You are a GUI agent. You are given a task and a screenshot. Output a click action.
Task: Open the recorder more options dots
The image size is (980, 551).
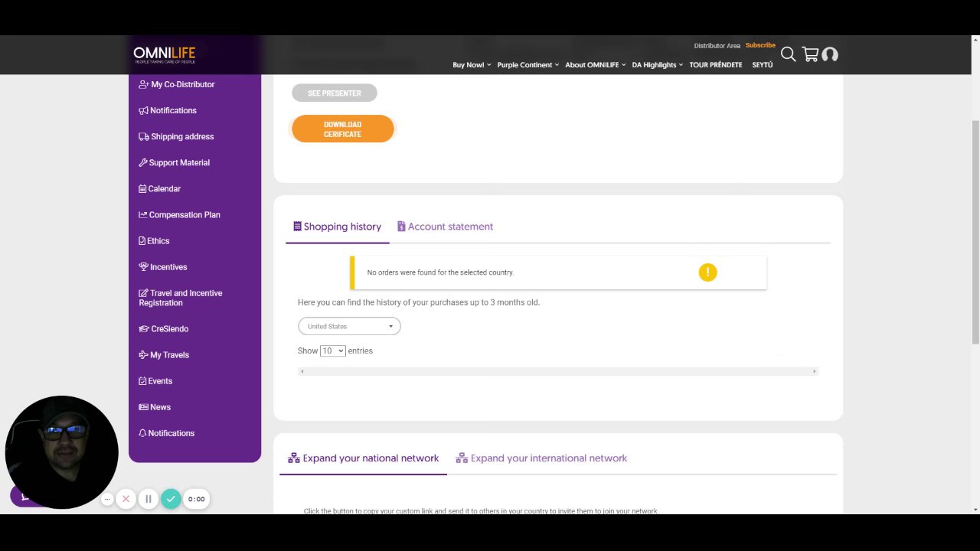[107, 499]
